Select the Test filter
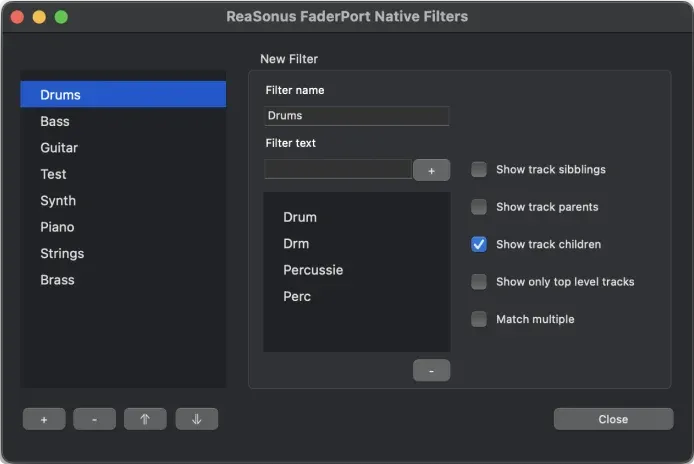 123,174
